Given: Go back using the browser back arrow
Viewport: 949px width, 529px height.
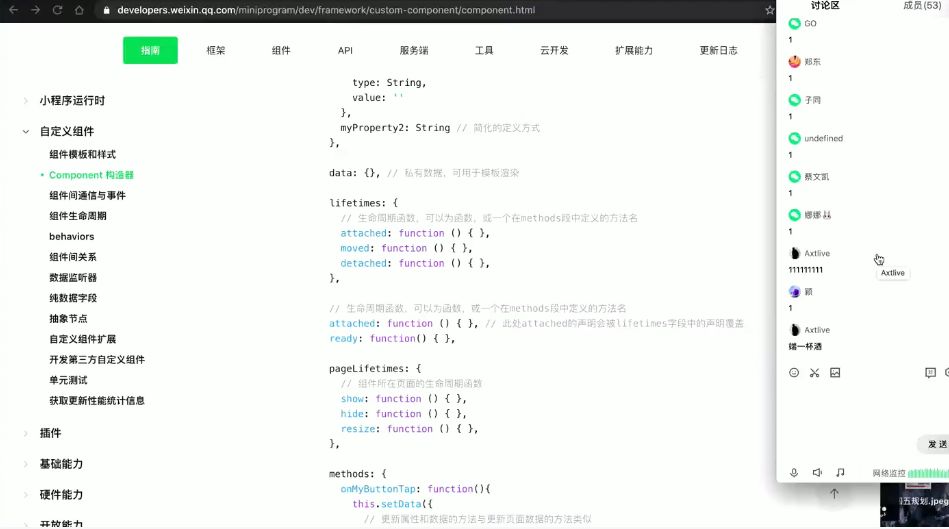Looking at the screenshot, I should point(14,10).
